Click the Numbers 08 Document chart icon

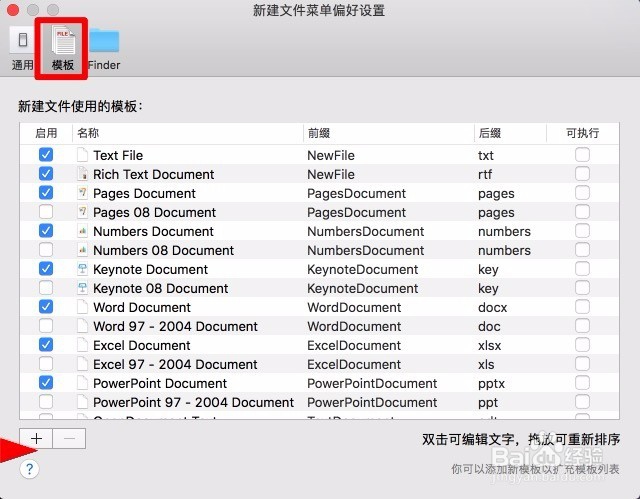(82, 250)
